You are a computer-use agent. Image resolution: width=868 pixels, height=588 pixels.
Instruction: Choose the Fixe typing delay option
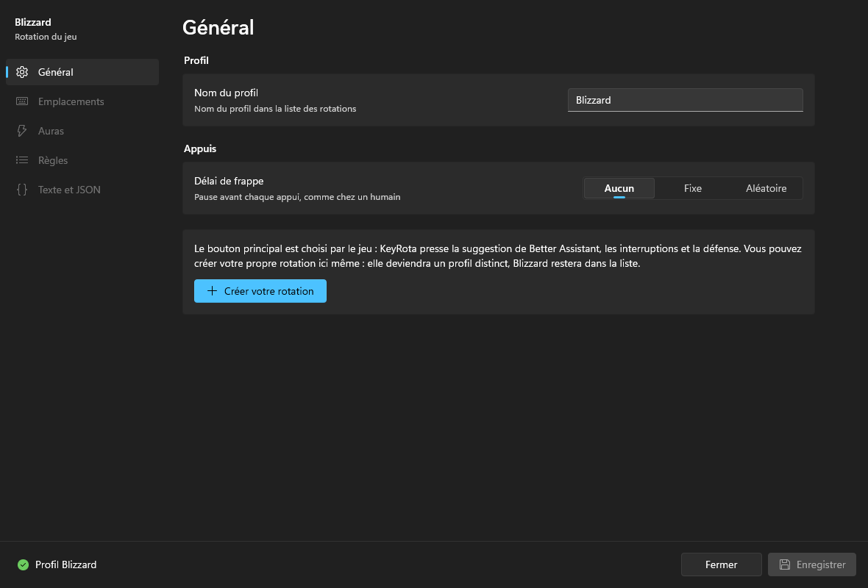coord(692,188)
